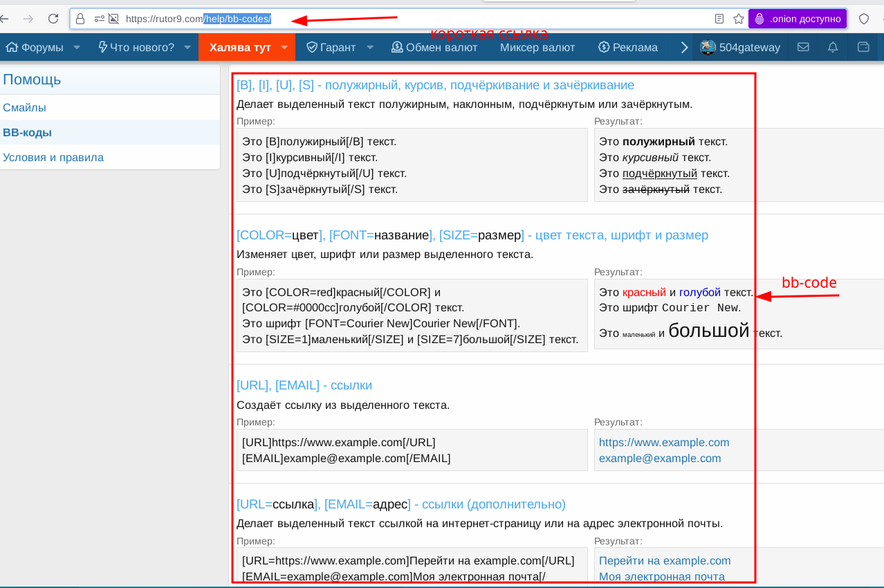This screenshot has height=588, width=884.
Task: Open Условия и правила in the sidebar
Action: (53, 158)
